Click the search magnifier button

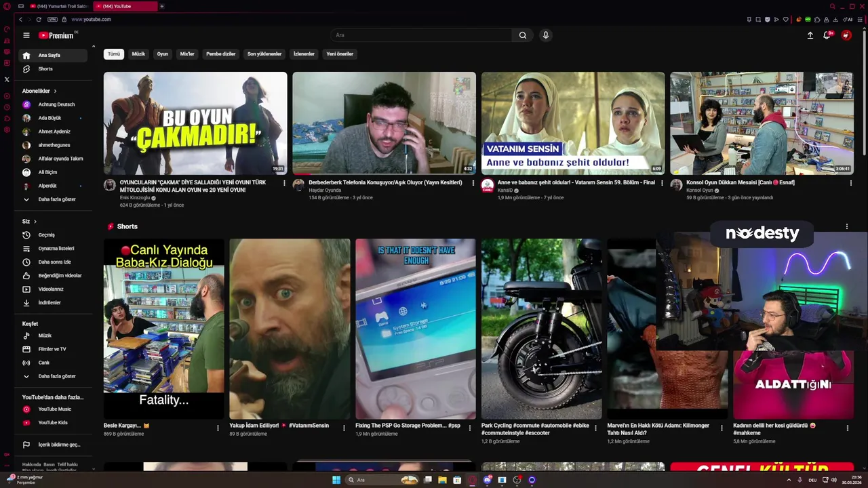(x=523, y=35)
